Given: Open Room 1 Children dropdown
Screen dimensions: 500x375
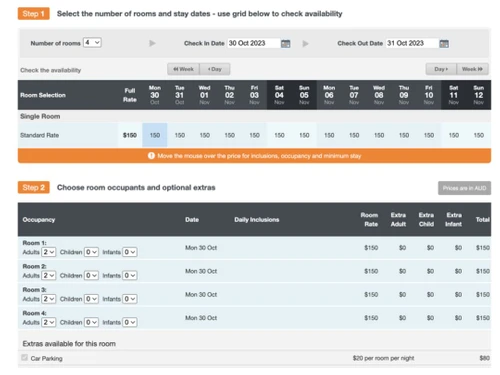Looking at the screenshot, I should [x=91, y=252].
